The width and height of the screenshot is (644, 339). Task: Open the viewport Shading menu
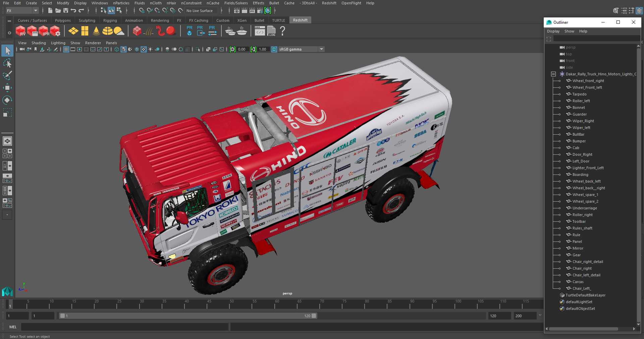(x=39, y=43)
